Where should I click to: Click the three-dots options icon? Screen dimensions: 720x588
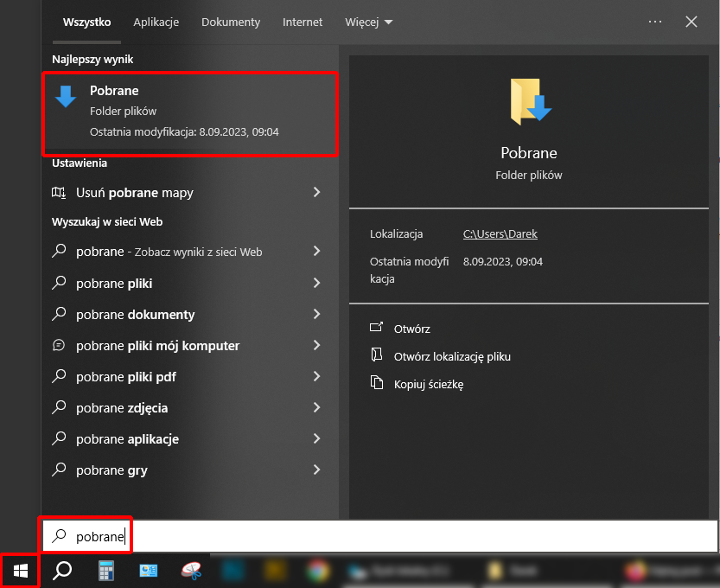pos(654,22)
